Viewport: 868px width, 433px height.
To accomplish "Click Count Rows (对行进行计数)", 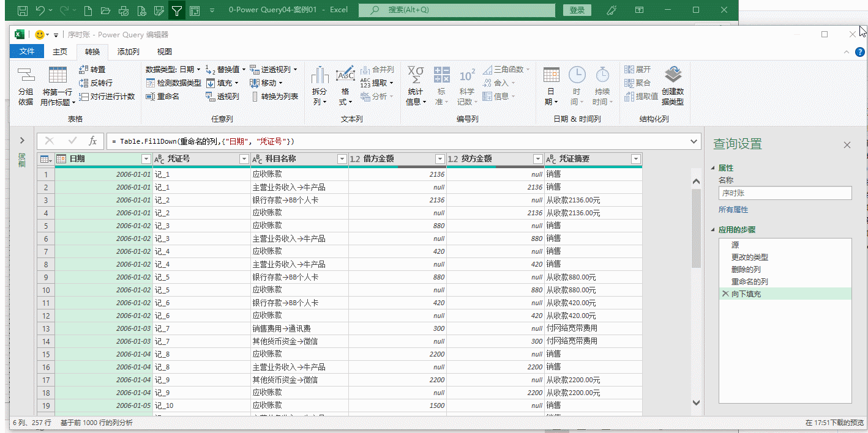I will [107, 96].
